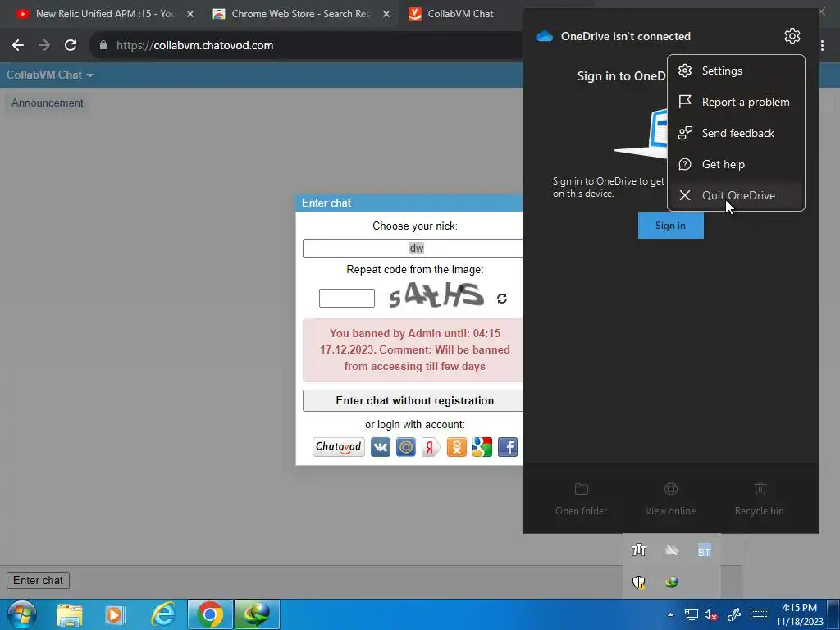Image resolution: width=840 pixels, height=630 pixels.
Task: Open Get help menu entry
Action: (736, 164)
